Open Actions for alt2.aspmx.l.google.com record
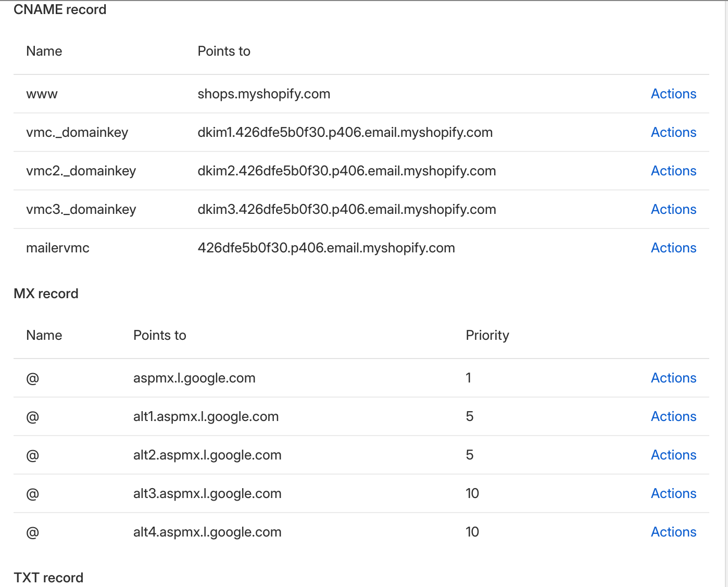 tap(673, 455)
